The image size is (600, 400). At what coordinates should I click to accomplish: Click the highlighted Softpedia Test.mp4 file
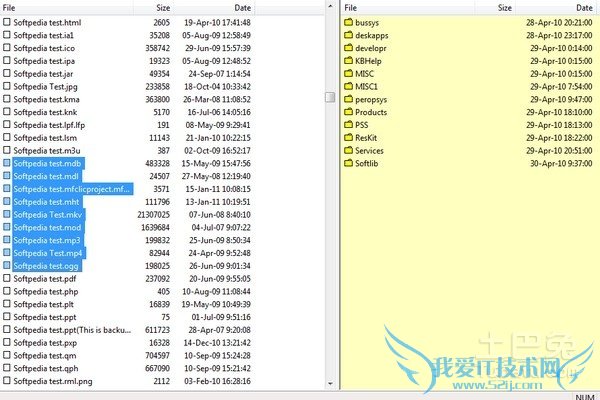[x=48, y=253]
